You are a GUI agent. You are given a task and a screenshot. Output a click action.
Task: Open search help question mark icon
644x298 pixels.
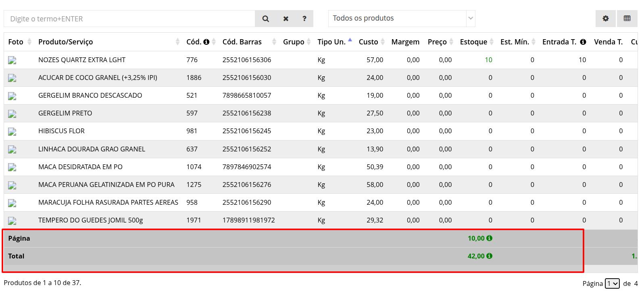tap(304, 19)
